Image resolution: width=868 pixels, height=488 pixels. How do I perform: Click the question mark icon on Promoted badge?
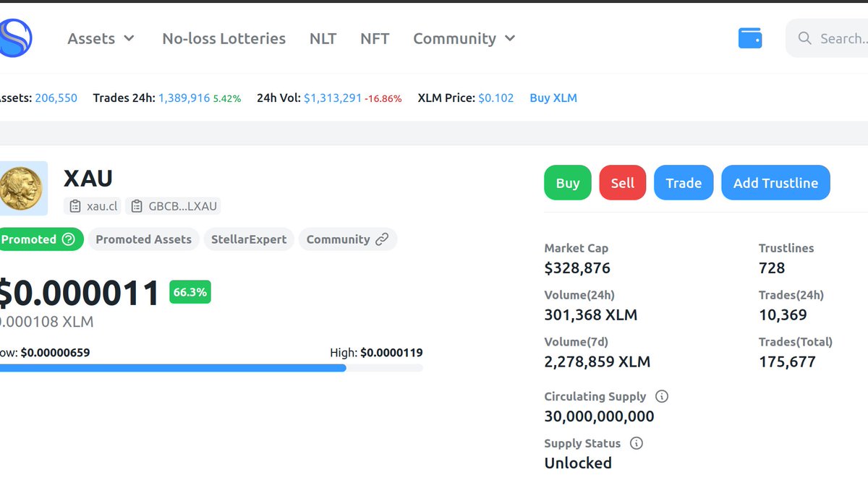(68, 239)
